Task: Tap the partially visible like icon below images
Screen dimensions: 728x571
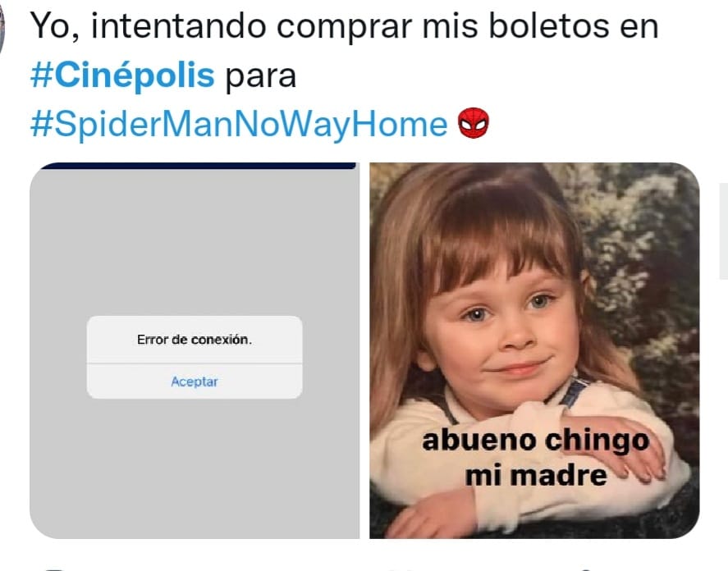Action: [x=404, y=569]
